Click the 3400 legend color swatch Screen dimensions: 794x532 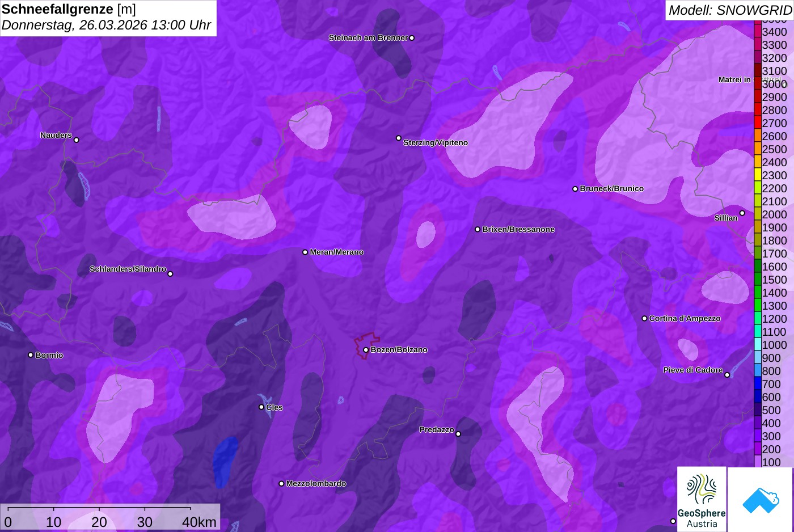[x=757, y=32]
